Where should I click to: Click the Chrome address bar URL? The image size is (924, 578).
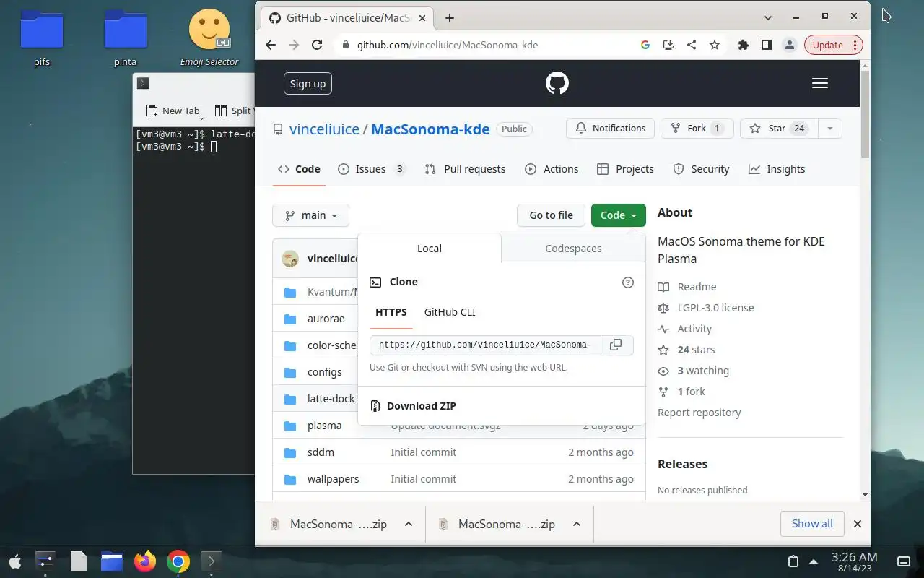coord(448,45)
